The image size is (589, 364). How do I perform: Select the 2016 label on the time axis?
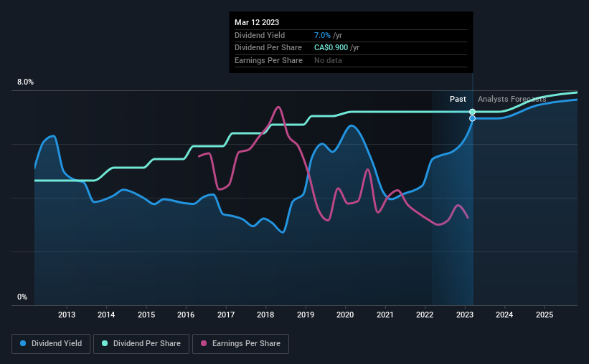[x=186, y=315]
